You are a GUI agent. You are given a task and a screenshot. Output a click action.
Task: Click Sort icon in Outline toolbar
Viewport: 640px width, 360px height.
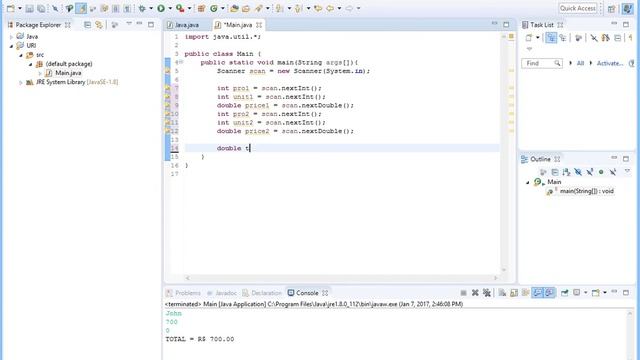coord(567,172)
